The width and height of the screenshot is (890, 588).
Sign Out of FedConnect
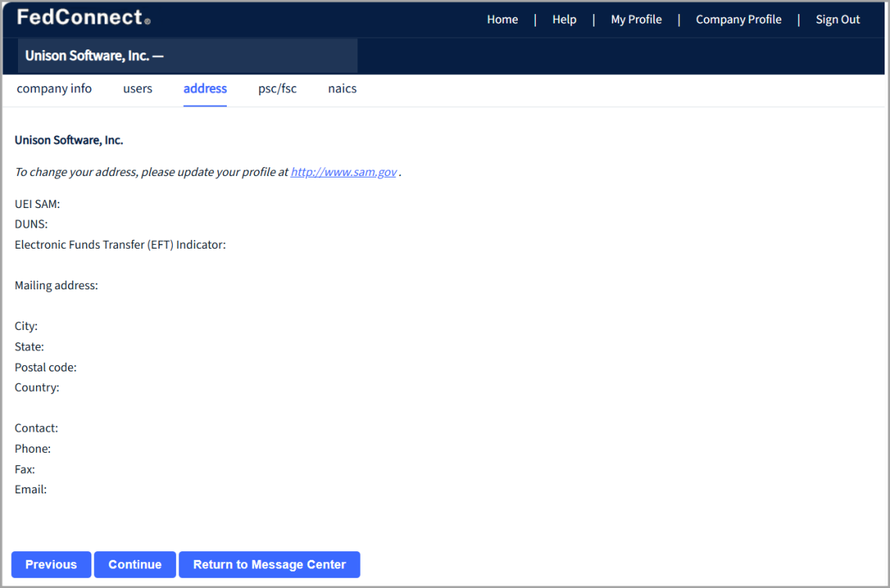(x=838, y=20)
